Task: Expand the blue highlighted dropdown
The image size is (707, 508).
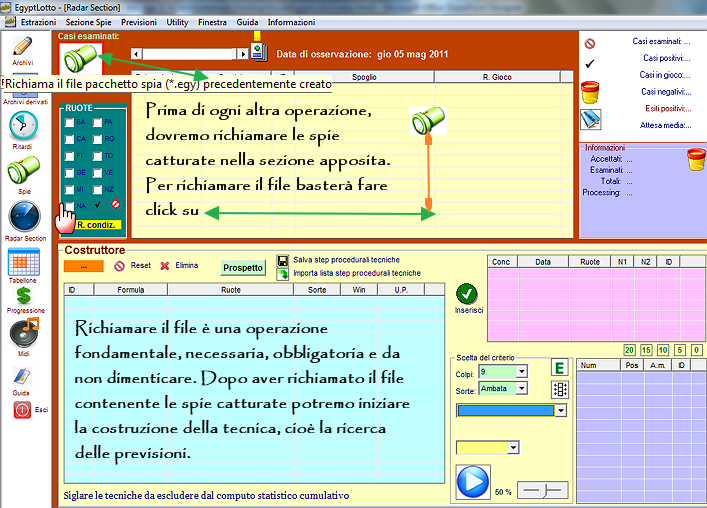Action: point(560,411)
